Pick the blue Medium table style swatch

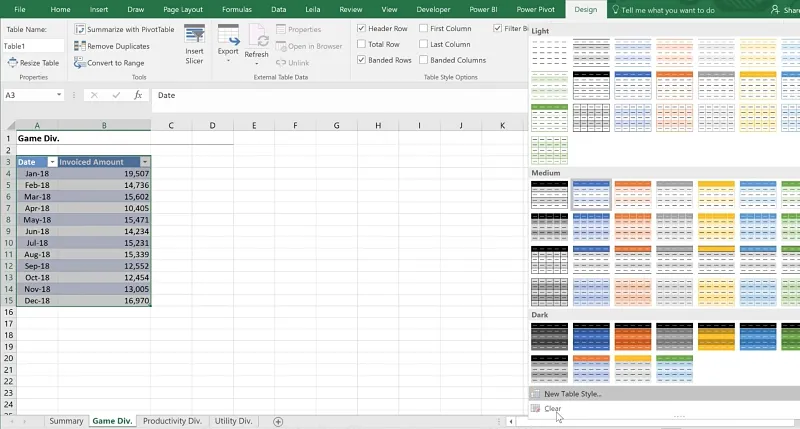pyautogui.click(x=590, y=195)
